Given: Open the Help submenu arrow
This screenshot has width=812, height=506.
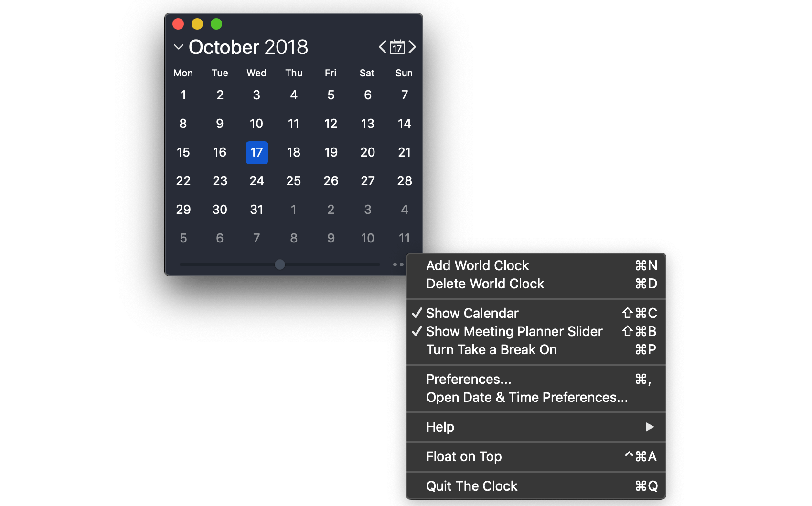Looking at the screenshot, I should point(650,427).
